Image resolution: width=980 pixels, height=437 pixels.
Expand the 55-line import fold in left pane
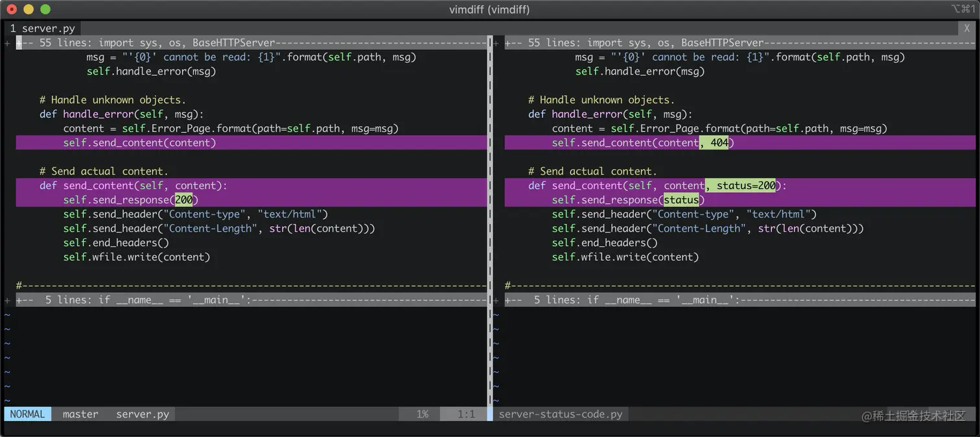[130, 42]
